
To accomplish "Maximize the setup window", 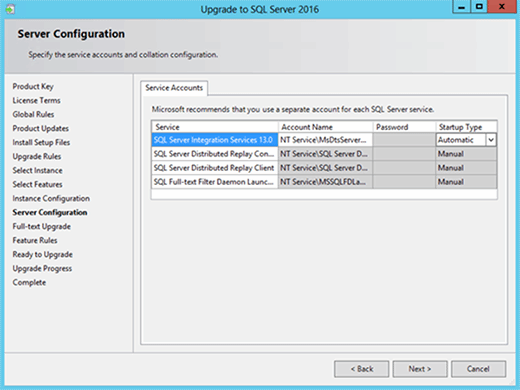I will (479, 7).
